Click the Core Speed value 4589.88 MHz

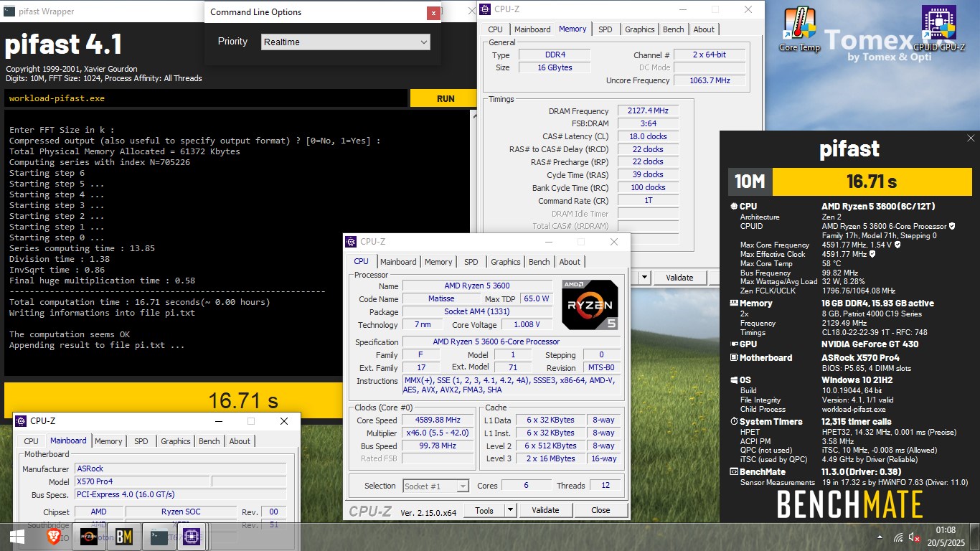438,420
